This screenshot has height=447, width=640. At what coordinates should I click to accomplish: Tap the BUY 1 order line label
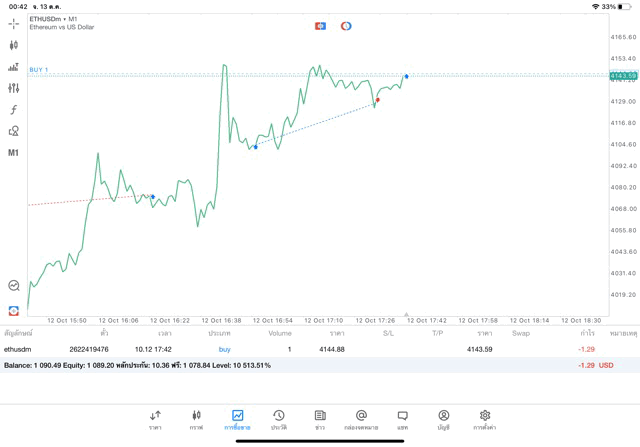[39, 70]
